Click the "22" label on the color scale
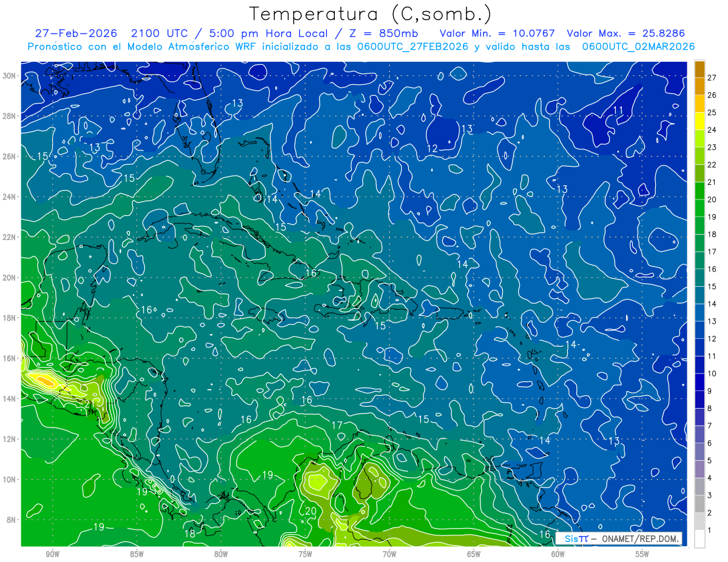Screen dimensions: 728x562 pyautogui.click(x=712, y=165)
